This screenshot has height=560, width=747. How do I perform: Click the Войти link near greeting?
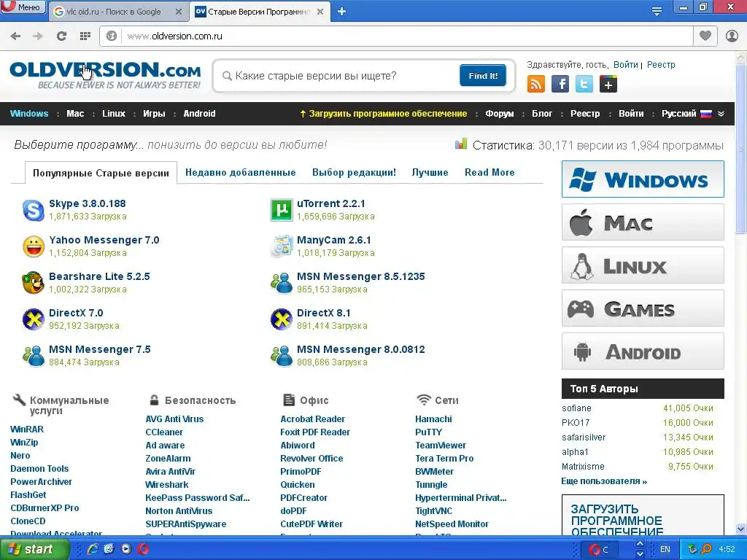[625, 65]
